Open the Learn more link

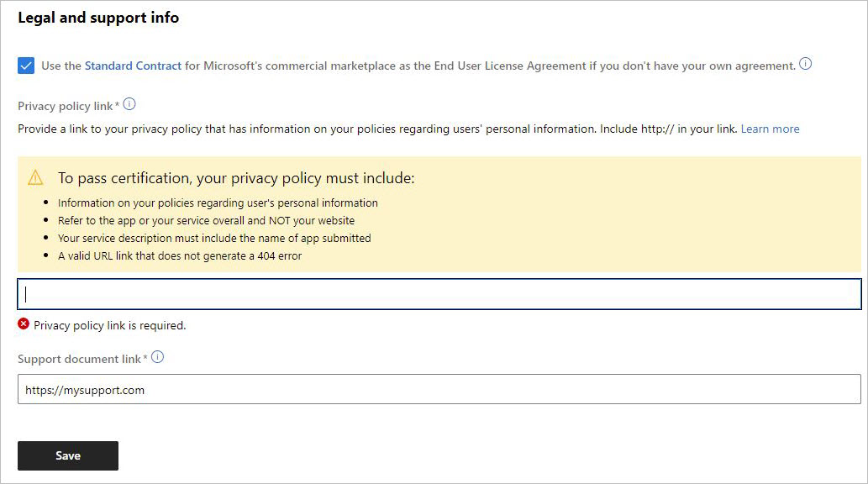(770, 129)
